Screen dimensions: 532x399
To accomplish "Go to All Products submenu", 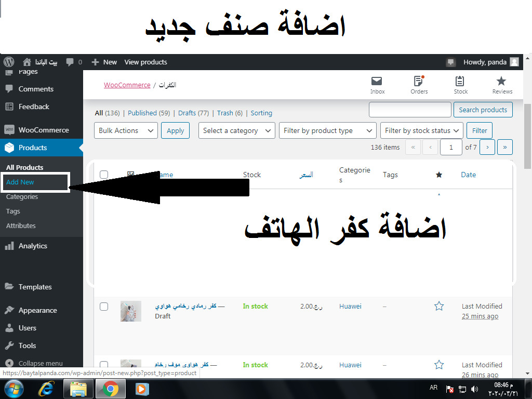I will [x=25, y=167].
